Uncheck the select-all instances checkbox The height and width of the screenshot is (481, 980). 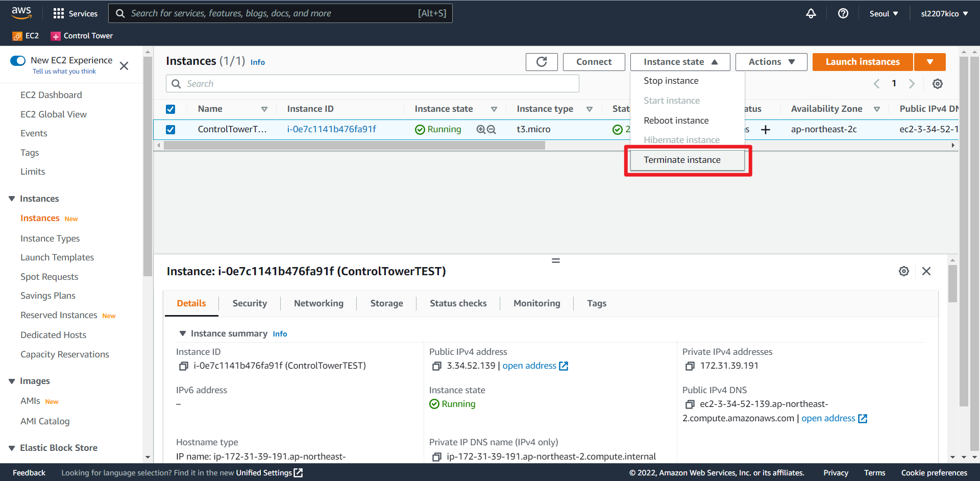170,109
